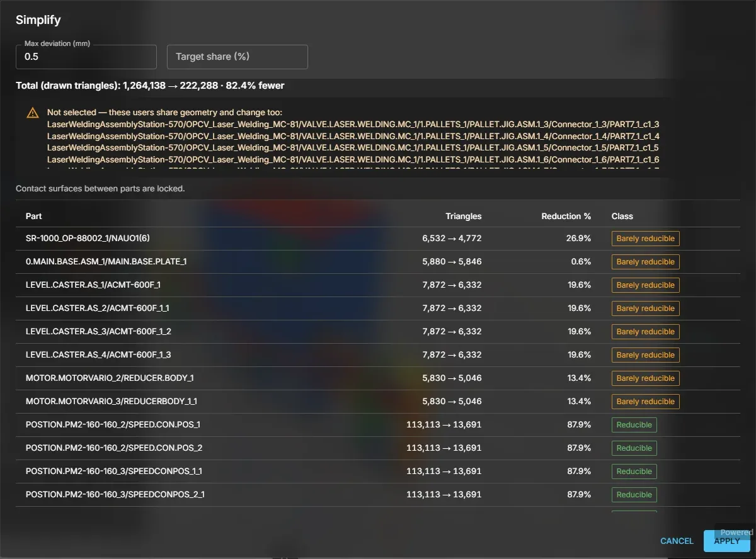Click warning path ending PART7_1_c1_3

point(353,125)
